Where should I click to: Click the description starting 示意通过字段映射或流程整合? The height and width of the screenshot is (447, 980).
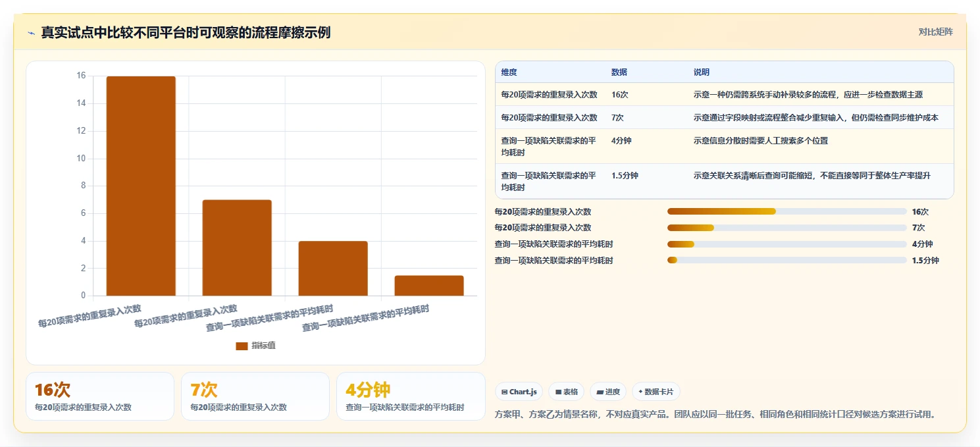click(x=815, y=118)
